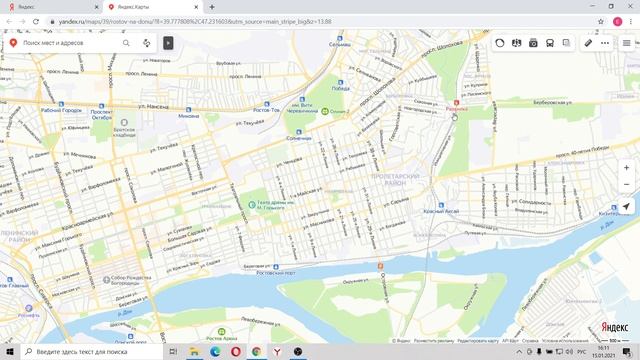The height and width of the screenshot is (360, 640).
Task: Open Task View on the taskbar
Action: tap(173, 351)
